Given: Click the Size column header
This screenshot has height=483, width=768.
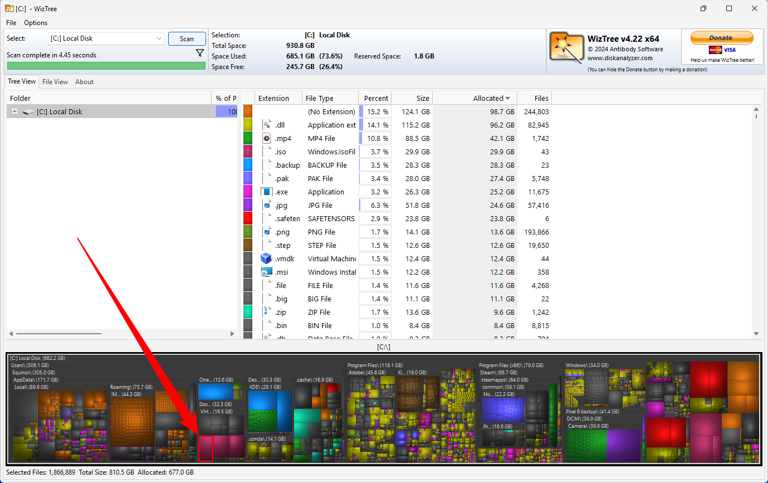Looking at the screenshot, I should [x=412, y=98].
